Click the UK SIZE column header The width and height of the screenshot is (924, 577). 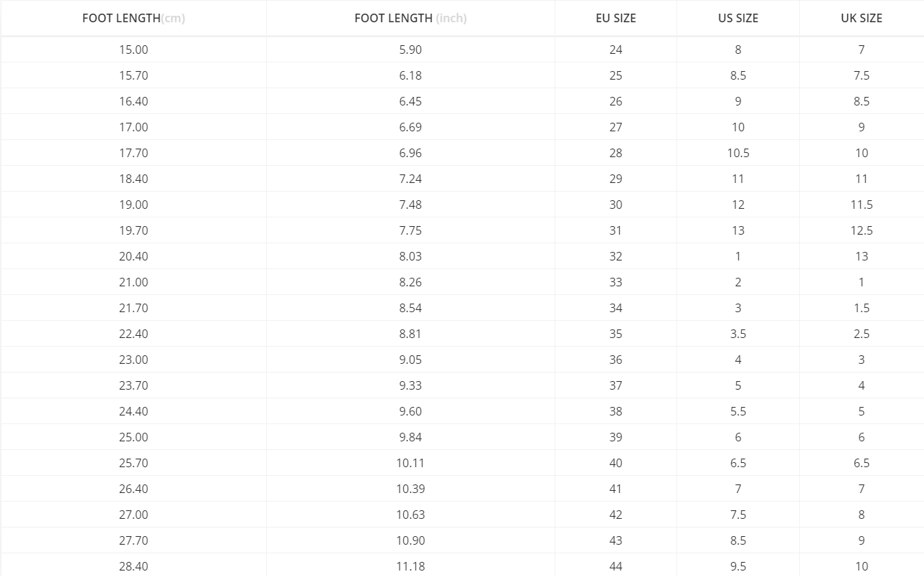tap(862, 18)
